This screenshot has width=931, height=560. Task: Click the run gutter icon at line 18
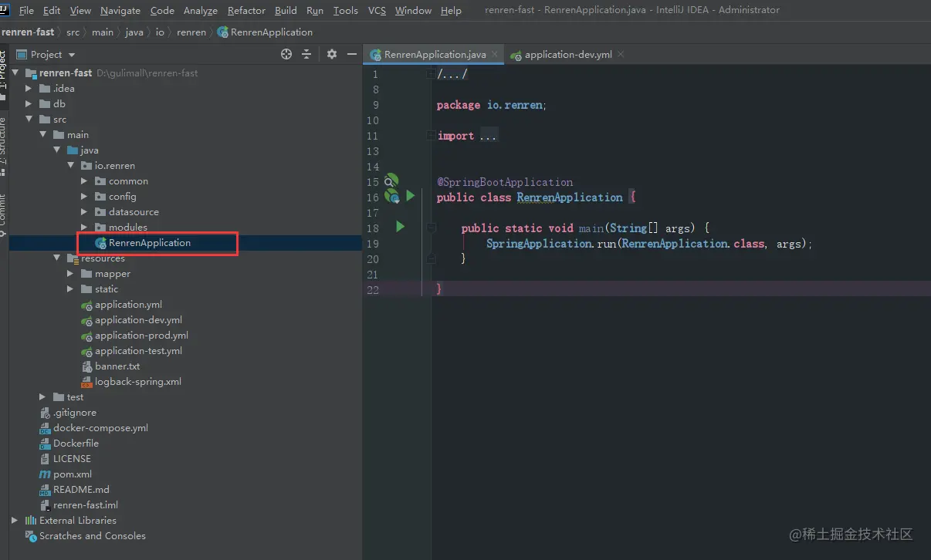[x=400, y=227]
